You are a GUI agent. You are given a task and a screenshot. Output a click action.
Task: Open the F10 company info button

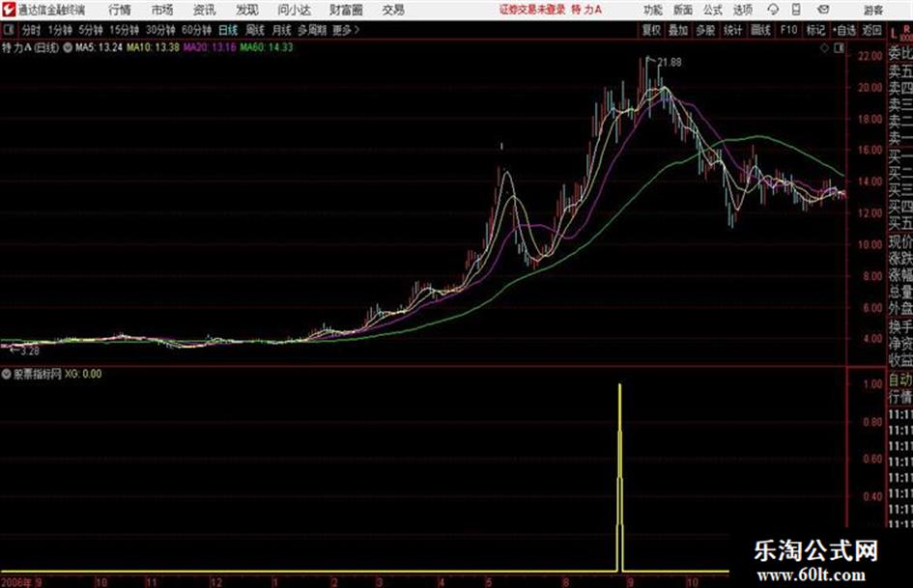coord(788,30)
